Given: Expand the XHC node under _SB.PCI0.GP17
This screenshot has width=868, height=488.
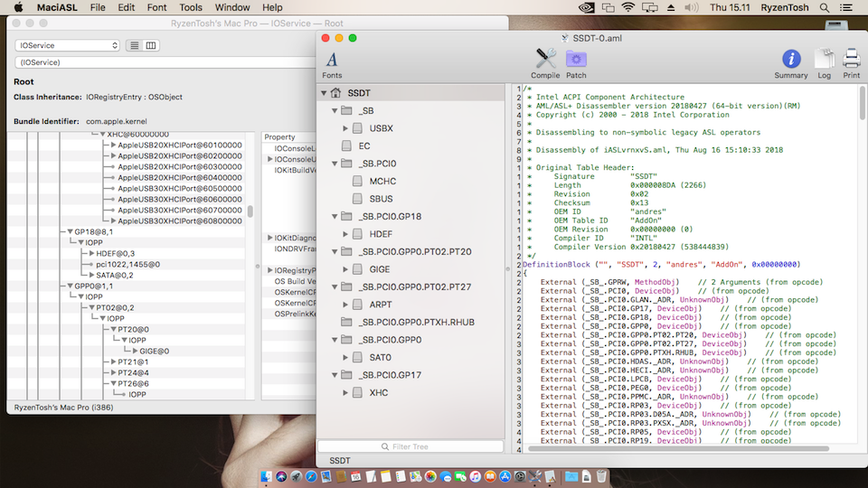Looking at the screenshot, I should 346,393.
